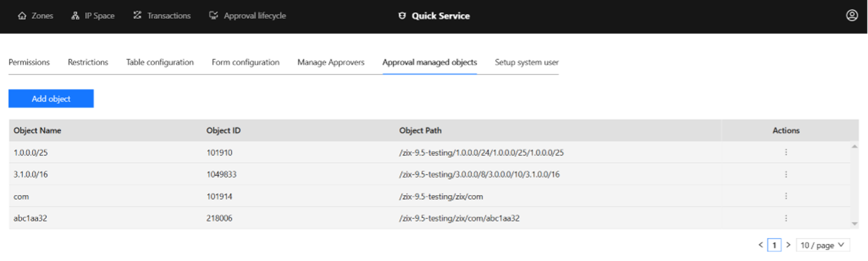The image size is (868, 261).
Task: Click the IP Space network icon
Action: pos(75,16)
